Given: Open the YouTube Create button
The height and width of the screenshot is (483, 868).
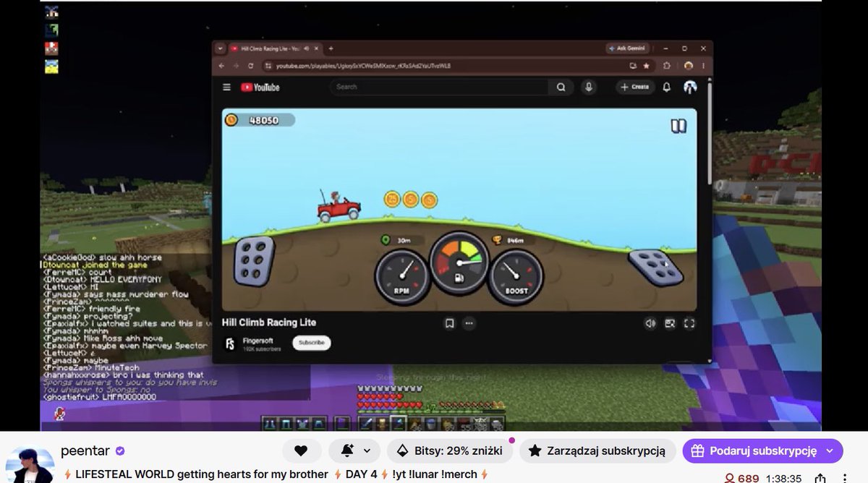Looking at the screenshot, I should tap(634, 87).
